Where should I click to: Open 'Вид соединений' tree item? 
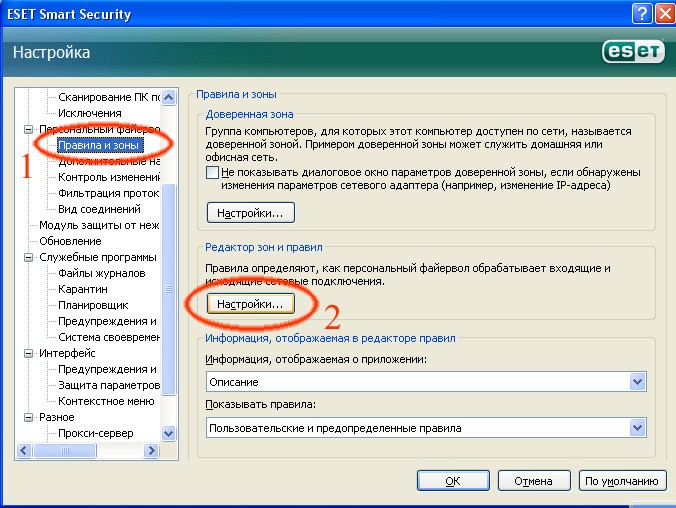[99, 209]
